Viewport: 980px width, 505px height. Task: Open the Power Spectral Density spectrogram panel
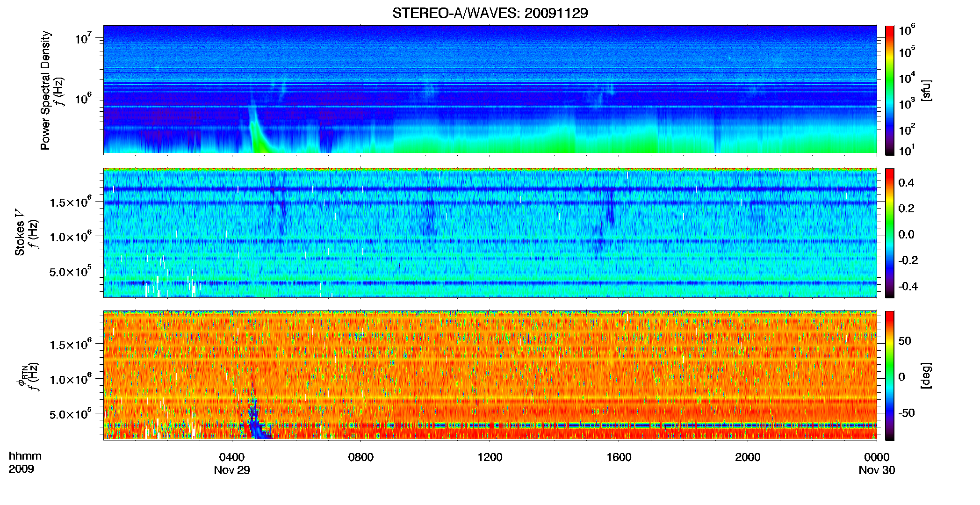pos(490,90)
